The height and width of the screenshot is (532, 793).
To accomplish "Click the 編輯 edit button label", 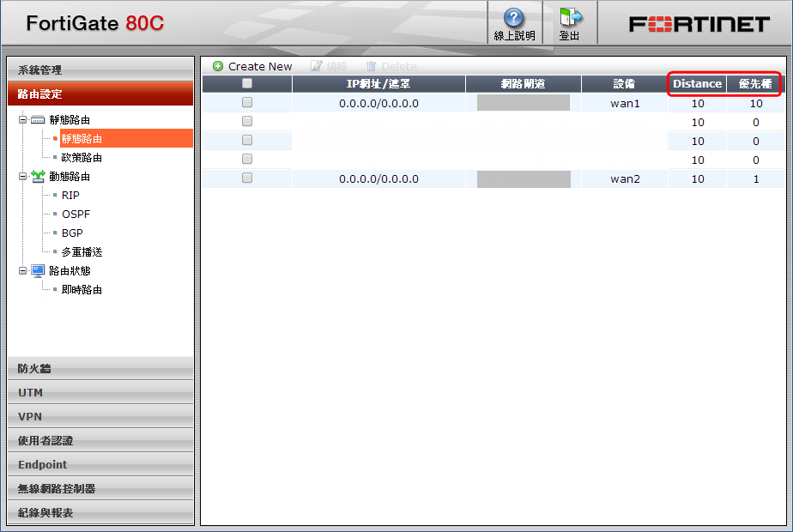I will tap(336, 66).
